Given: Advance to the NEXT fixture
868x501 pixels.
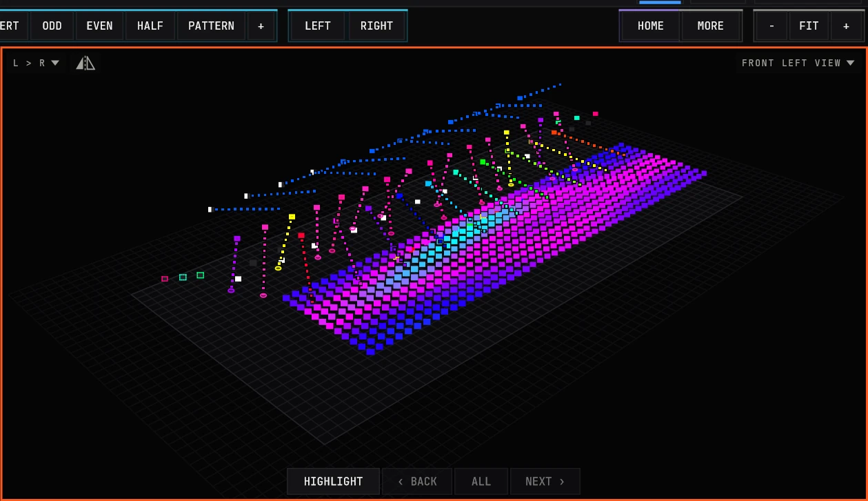Looking at the screenshot, I should click(545, 482).
